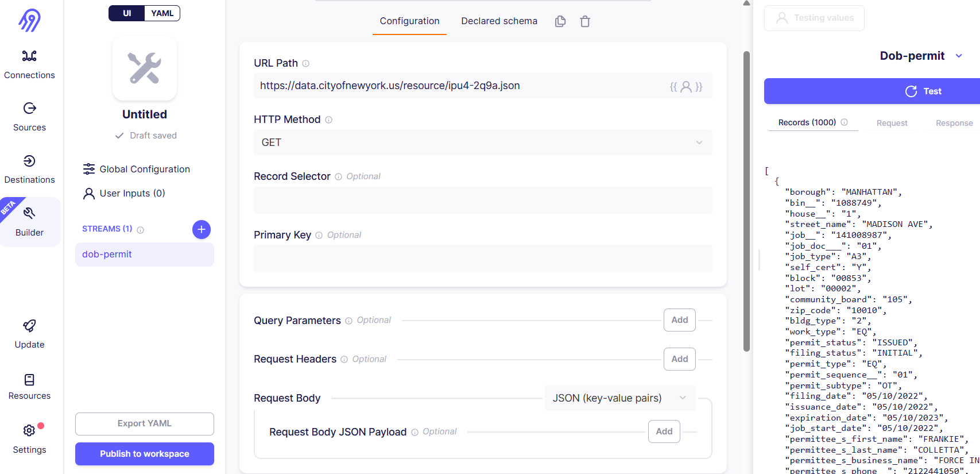Image resolution: width=980 pixels, height=474 pixels.
Task: Add a Query Parameter
Action: coord(680,320)
